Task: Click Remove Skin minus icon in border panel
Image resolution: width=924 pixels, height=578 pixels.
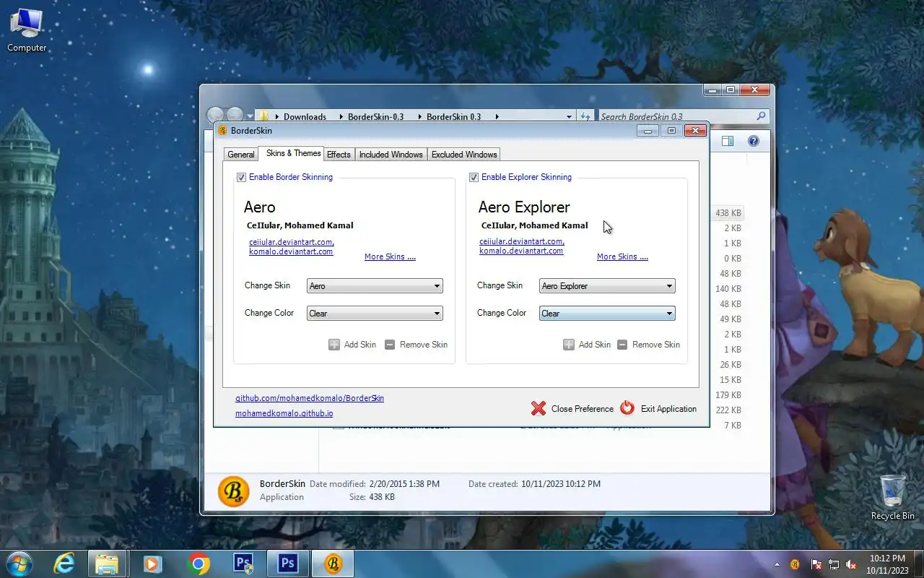Action: [x=390, y=345]
